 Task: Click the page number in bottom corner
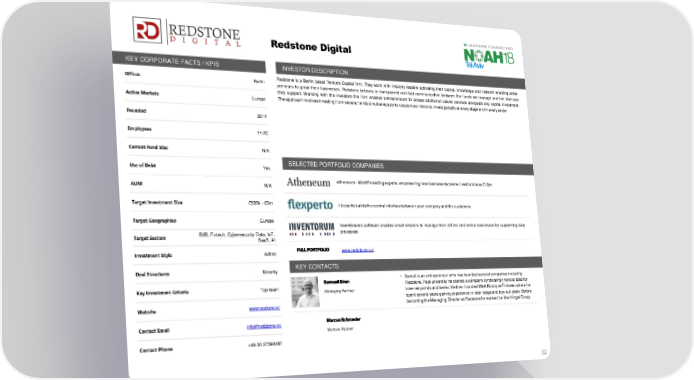[544, 352]
